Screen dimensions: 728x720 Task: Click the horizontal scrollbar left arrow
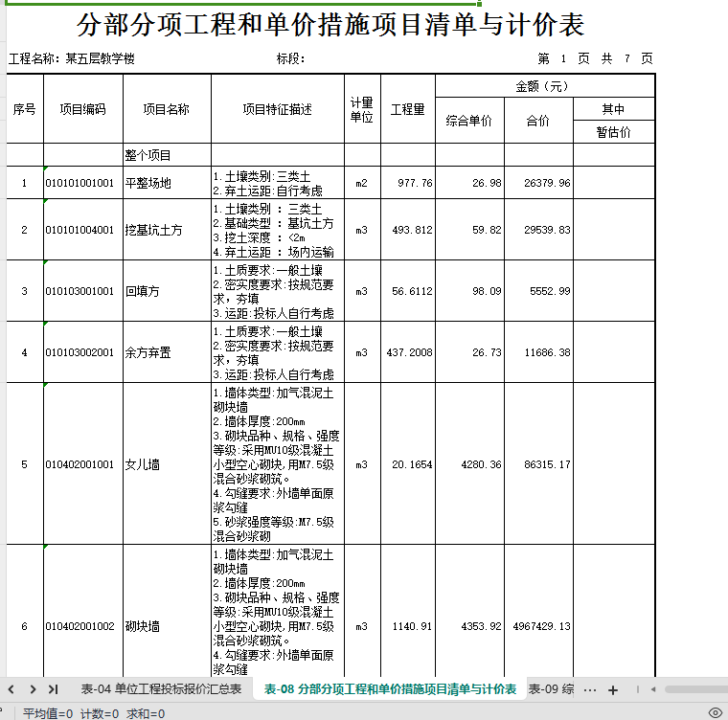(x=653, y=689)
